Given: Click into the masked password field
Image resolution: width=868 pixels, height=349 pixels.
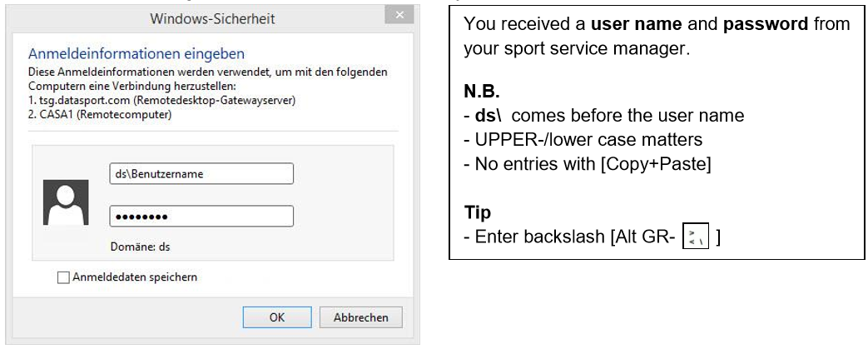Looking at the screenshot, I should point(201,217).
